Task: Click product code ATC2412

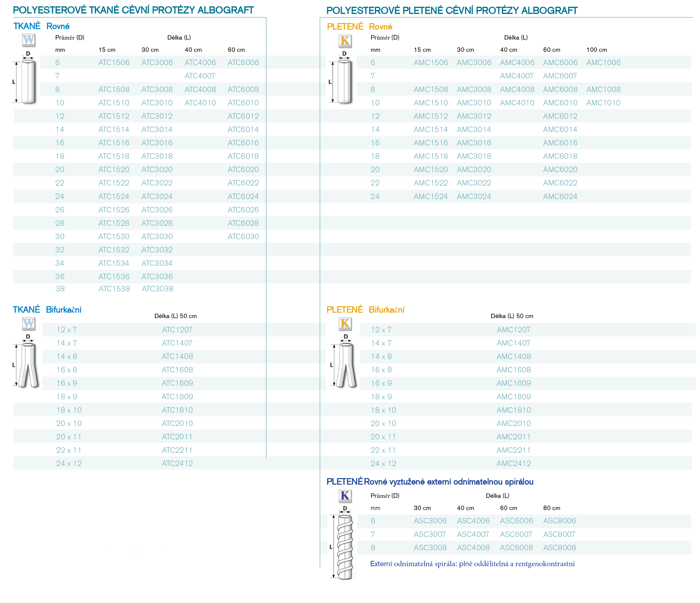Action: pos(177,463)
